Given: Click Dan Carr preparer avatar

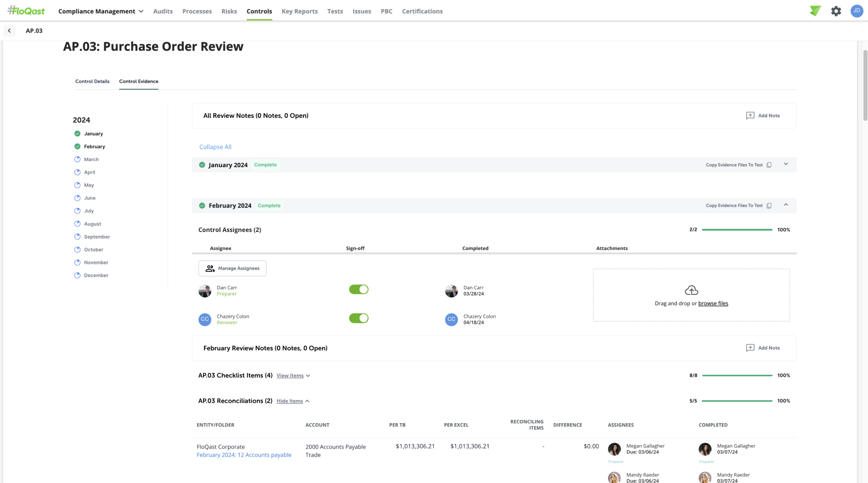Looking at the screenshot, I should pos(205,291).
